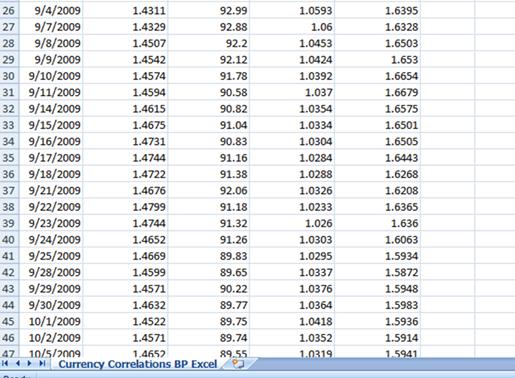Select row header 26

[9, 10]
